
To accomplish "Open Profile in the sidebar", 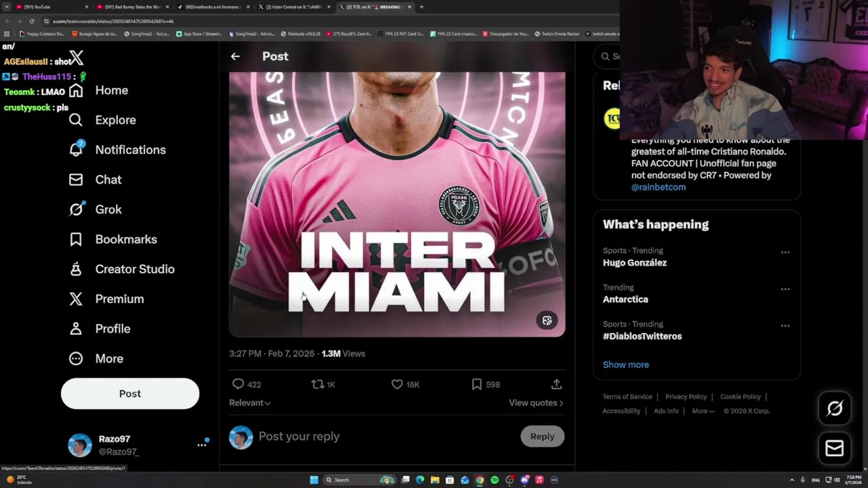I will (99, 329).
